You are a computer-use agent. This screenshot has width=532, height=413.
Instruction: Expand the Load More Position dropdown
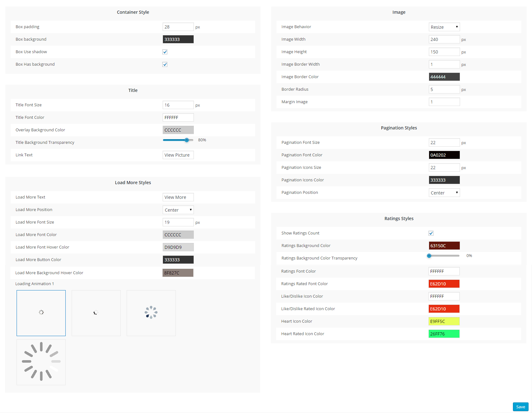178,210
